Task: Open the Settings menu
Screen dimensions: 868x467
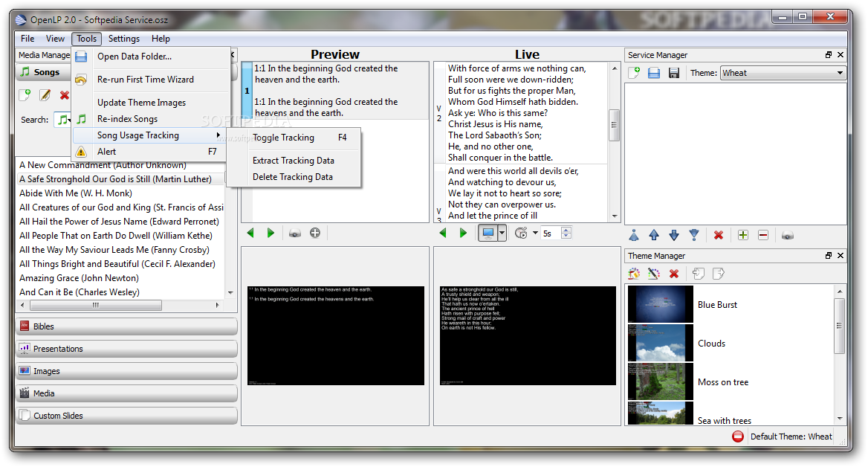Action: [x=124, y=38]
